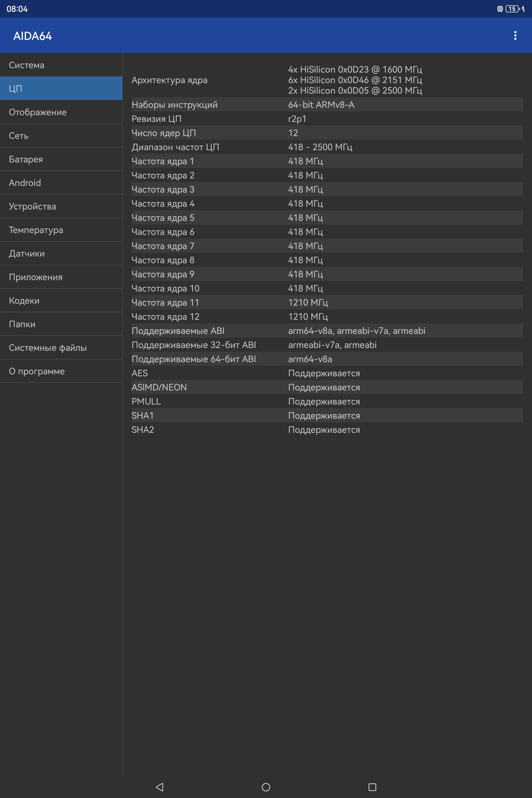532x798 pixels.
Task: Tap the battery indicator in status bar
Action: coord(512,9)
